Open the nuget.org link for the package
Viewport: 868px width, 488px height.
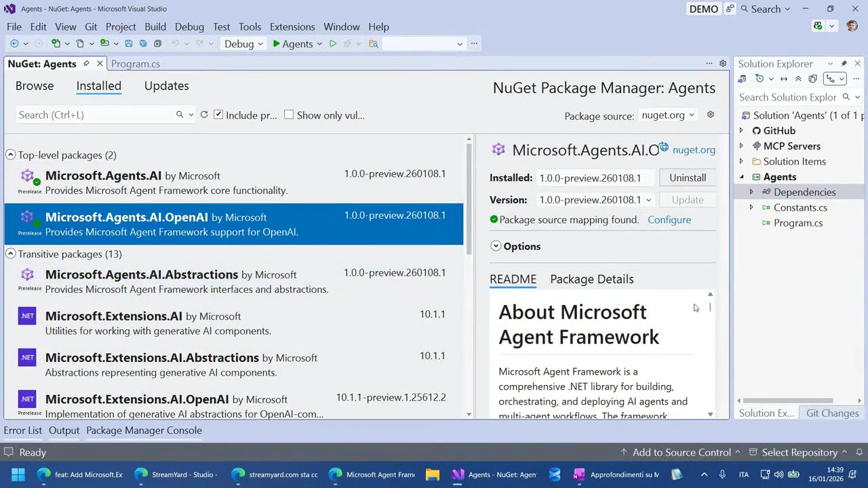pyautogui.click(x=694, y=150)
